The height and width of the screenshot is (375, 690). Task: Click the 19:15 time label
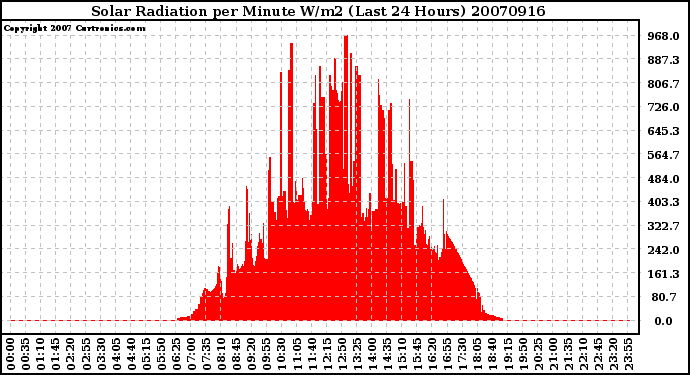coord(507,355)
